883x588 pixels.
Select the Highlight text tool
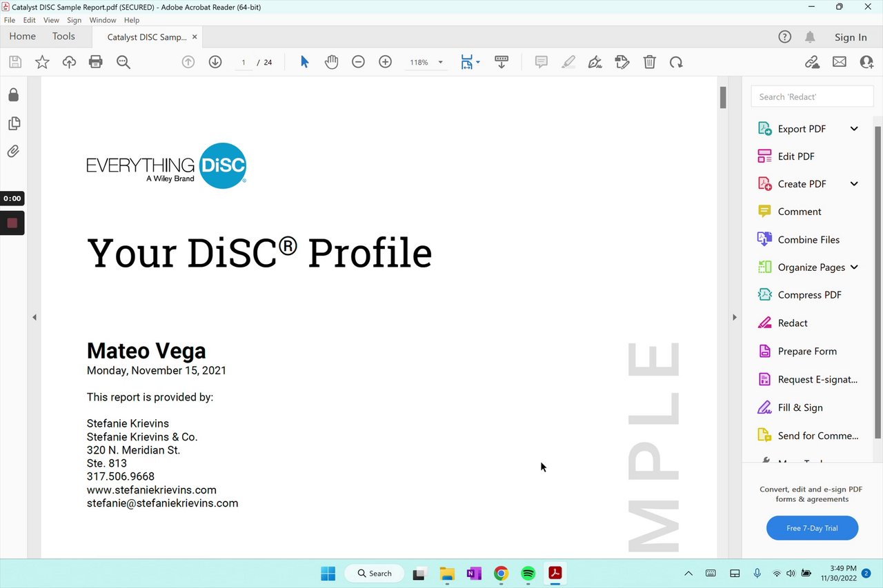(x=568, y=62)
